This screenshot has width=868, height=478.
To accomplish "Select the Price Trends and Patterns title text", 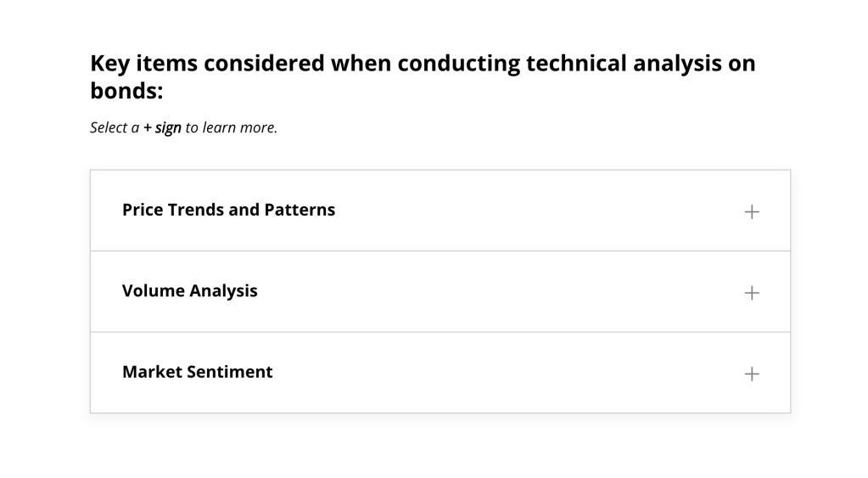I will pyautogui.click(x=228, y=210).
